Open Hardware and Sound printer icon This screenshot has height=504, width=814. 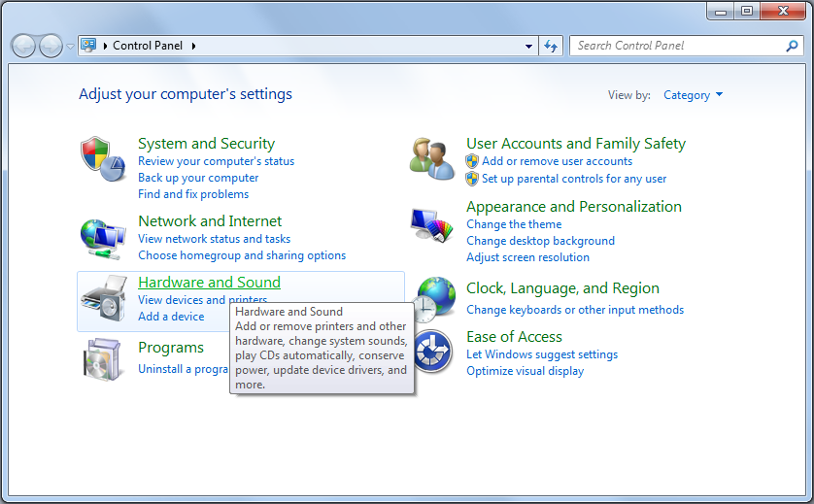(104, 298)
